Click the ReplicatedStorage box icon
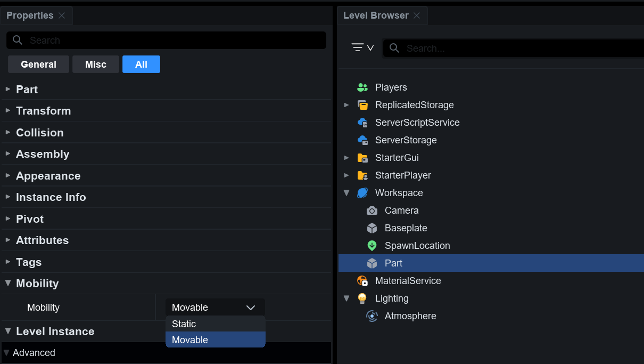 362,105
